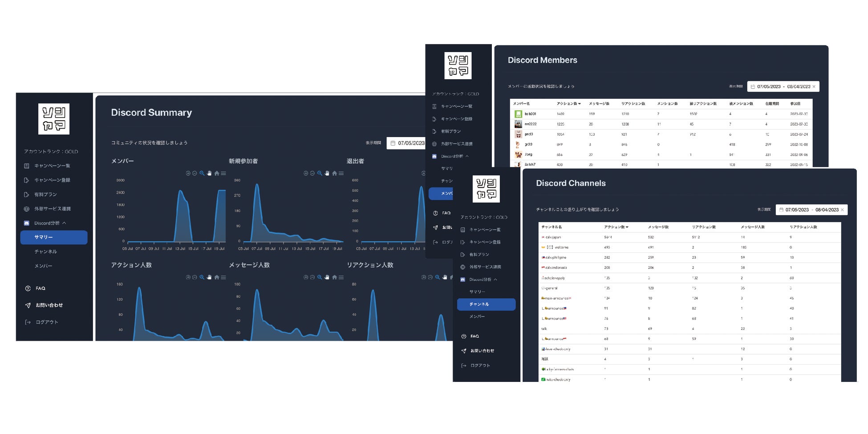
Task: Clear the date range in Discord Members window
Action: tap(814, 87)
